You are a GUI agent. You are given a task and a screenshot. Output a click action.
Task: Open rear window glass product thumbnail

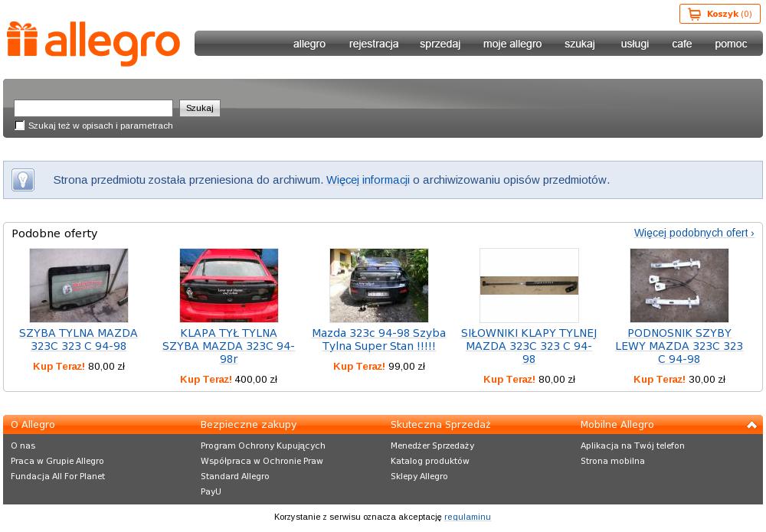pos(79,286)
